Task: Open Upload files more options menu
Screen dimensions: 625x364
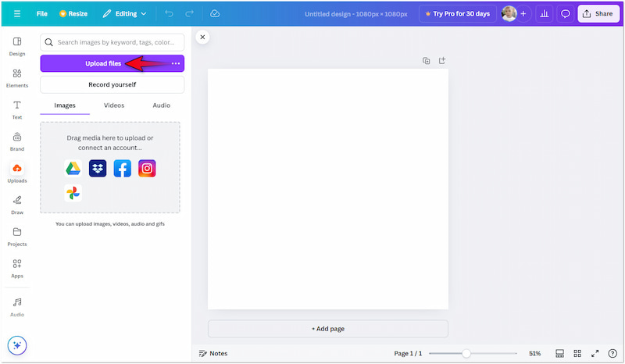Action: (x=176, y=63)
